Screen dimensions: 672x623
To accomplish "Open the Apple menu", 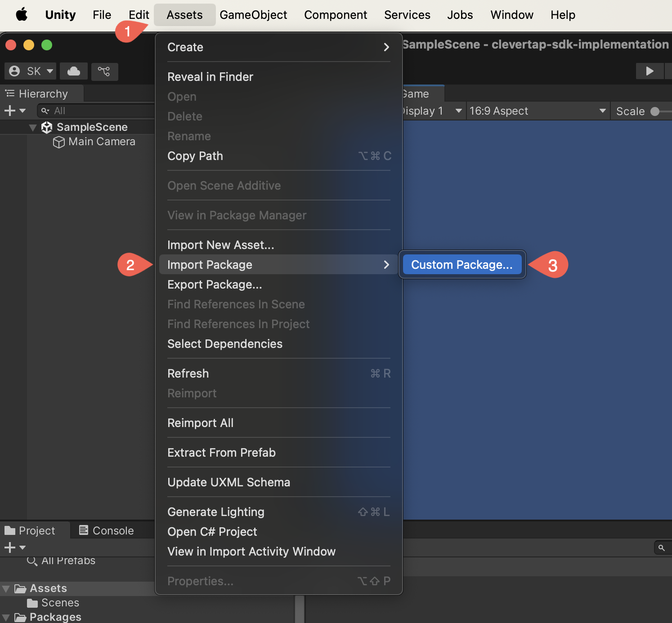I will (x=22, y=15).
